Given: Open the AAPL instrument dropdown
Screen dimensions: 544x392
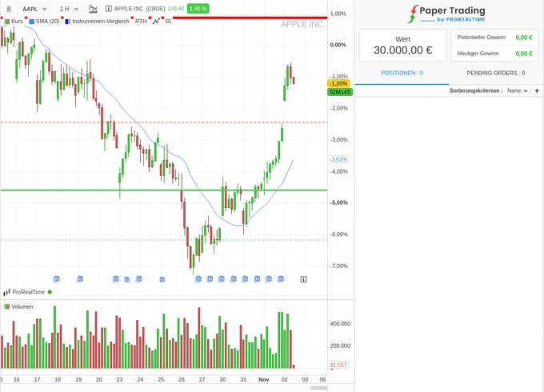Looking at the screenshot, I should tap(34, 9).
